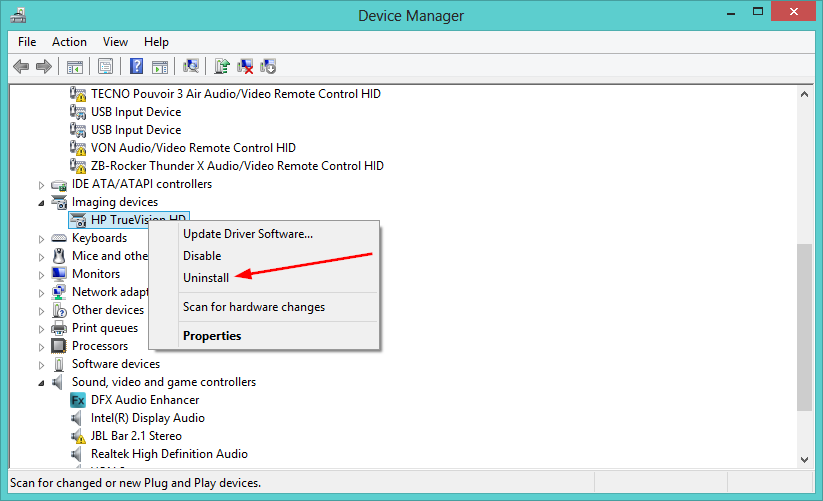Click the Network adapters category icon
The width and height of the screenshot is (823, 501).
click(58, 292)
